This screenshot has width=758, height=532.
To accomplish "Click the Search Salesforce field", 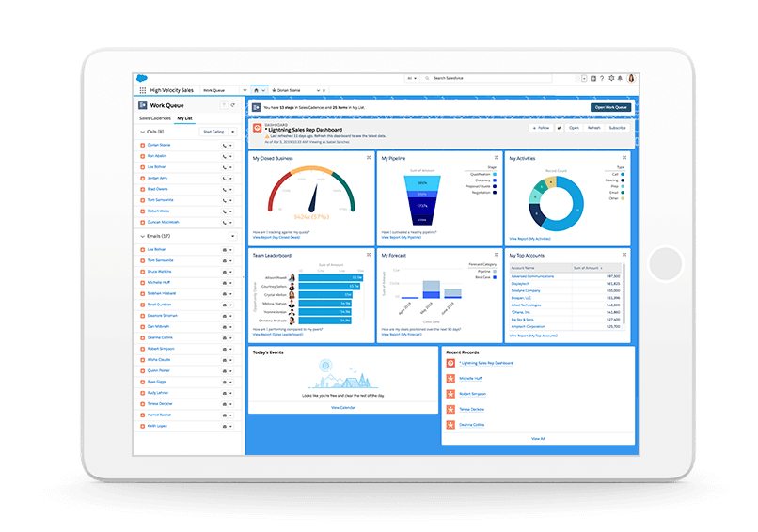I will [488, 78].
